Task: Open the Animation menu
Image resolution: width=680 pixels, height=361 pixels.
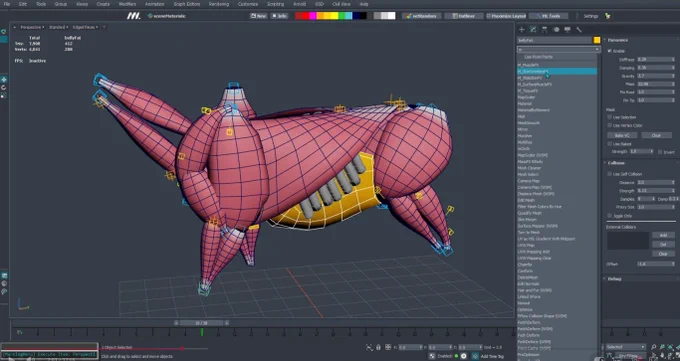Action: 155,4
